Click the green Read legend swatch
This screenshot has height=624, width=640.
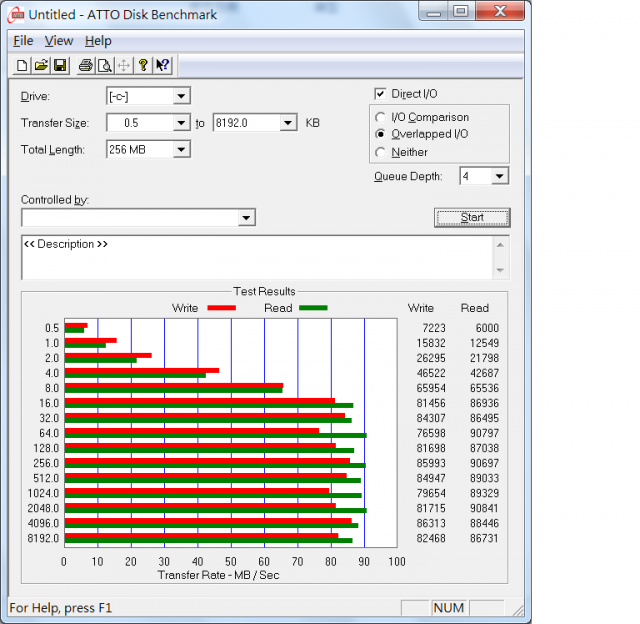[313, 308]
